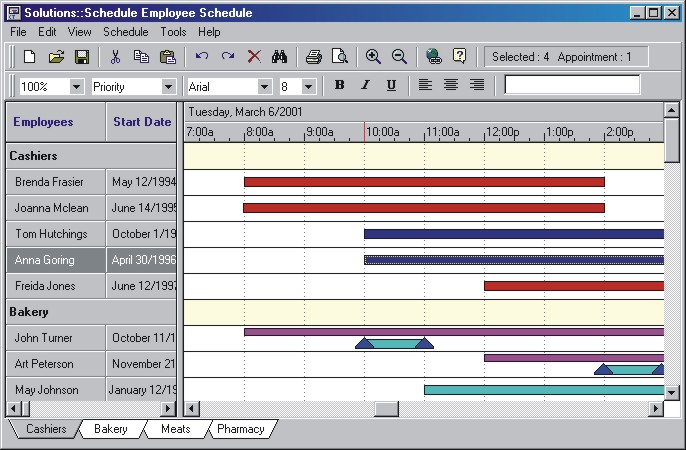The width and height of the screenshot is (686, 450).
Task: Click the New document icon
Action: (x=29, y=57)
